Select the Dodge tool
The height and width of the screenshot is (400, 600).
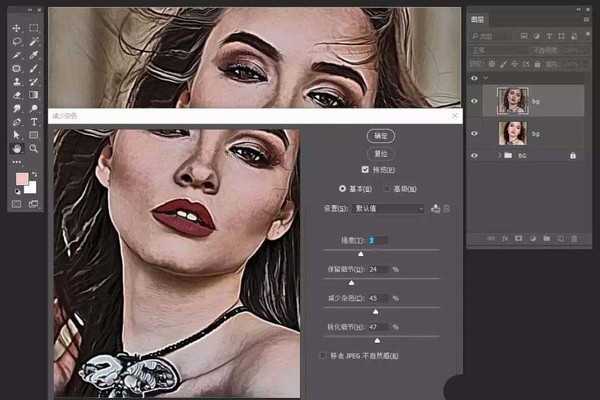[x=34, y=108]
